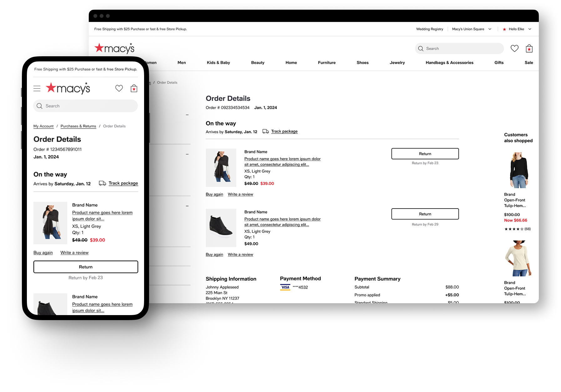Click the black sweater recommendation image

[x=519, y=170]
